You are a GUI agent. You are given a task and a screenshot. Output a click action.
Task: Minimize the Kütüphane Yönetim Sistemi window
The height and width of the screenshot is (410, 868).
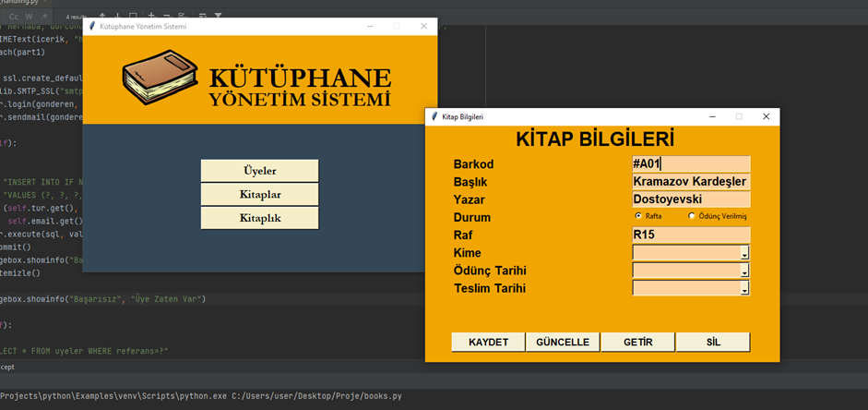[370, 26]
